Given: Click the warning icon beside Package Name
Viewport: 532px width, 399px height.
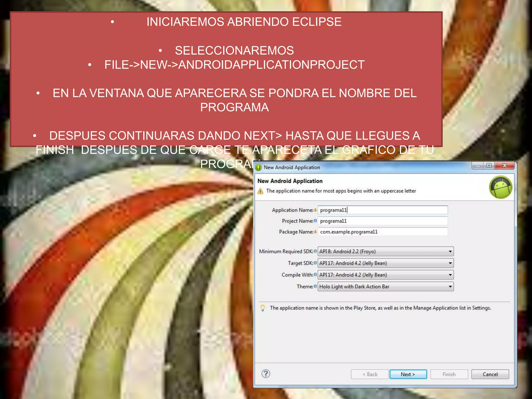Looking at the screenshot, I should tap(315, 232).
